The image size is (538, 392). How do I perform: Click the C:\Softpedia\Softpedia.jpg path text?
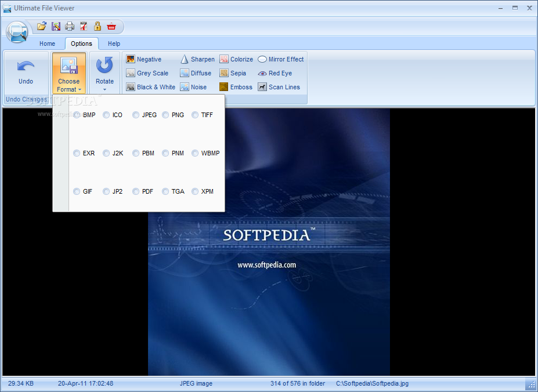[372, 383]
